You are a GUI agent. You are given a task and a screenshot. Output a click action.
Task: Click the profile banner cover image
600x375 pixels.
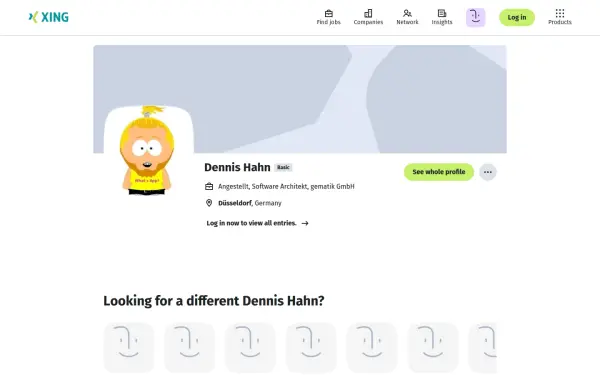(x=300, y=99)
